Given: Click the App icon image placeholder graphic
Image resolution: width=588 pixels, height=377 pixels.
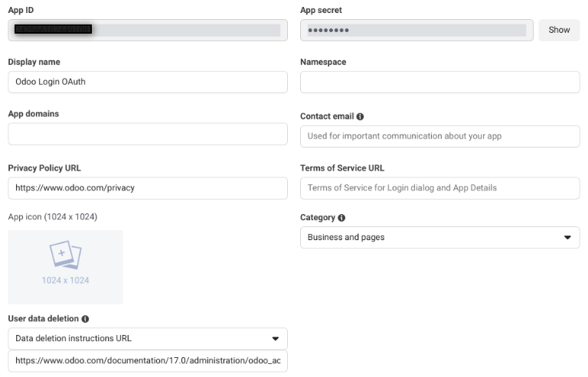Looking at the screenshot, I should [65, 255].
